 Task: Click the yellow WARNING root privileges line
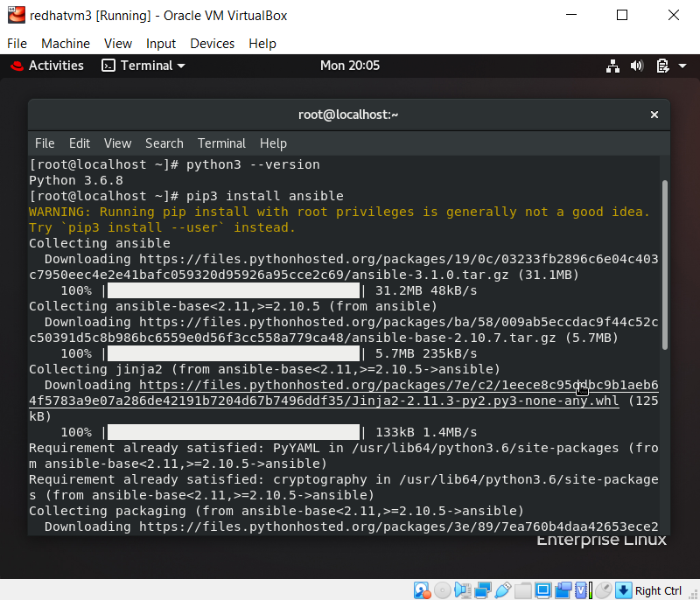pos(339,212)
